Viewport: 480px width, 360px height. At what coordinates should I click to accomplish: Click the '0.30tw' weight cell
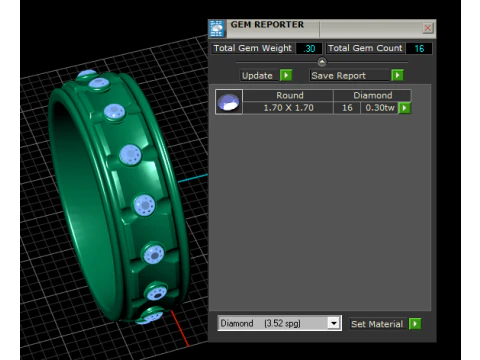pos(380,108)
